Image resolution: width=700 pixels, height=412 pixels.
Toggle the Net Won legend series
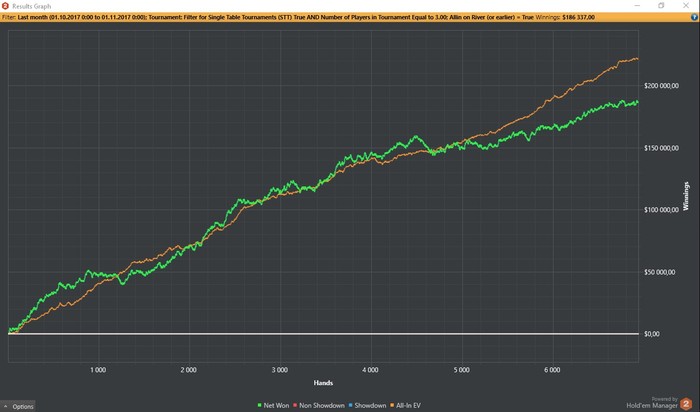pos(273,405)
